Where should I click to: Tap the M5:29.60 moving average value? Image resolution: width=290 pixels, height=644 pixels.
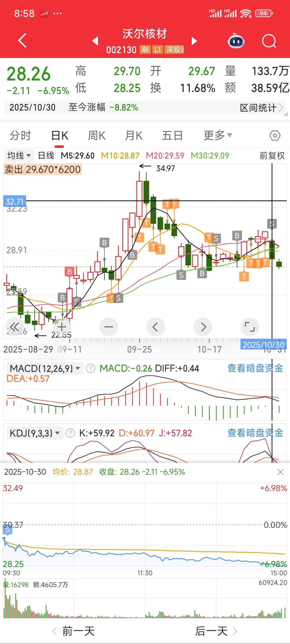pyautogui.click(x=78, y=156)
